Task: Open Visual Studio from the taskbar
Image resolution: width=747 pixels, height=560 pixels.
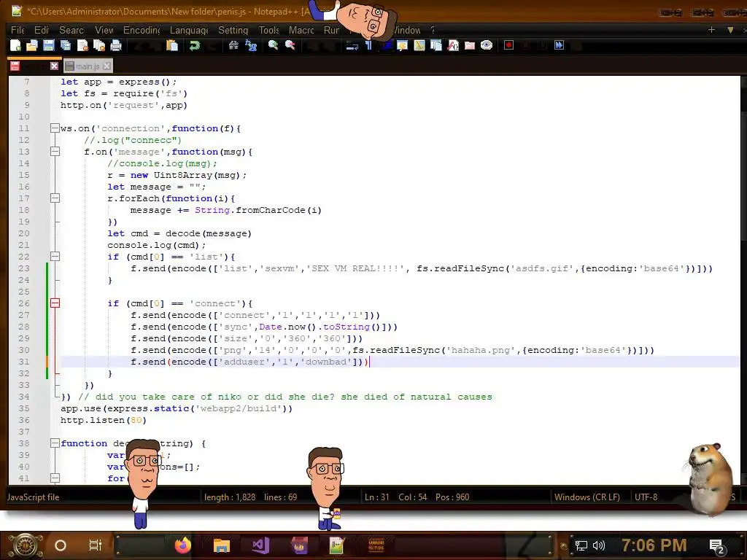Action: 260,545
